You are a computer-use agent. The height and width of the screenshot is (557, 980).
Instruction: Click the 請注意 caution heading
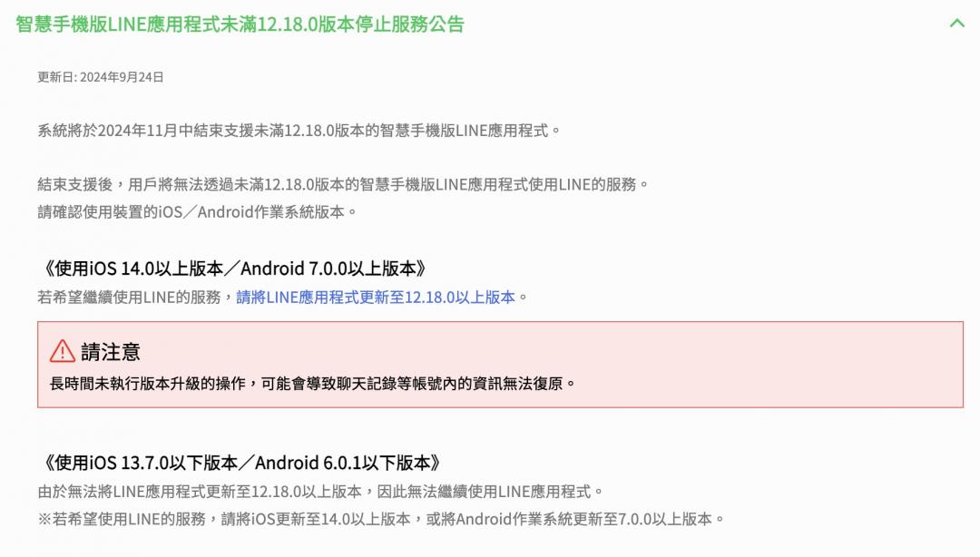coord(111,352)
